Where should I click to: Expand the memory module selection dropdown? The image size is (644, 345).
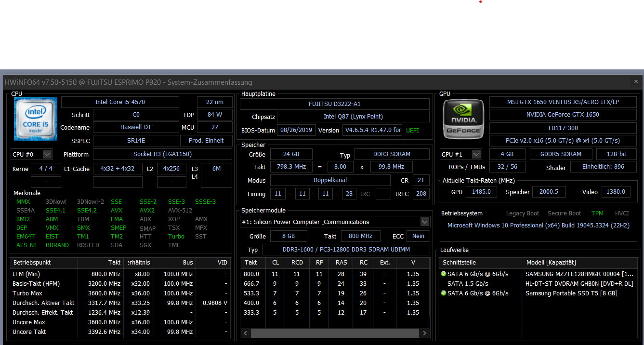(x=424, y=222)
